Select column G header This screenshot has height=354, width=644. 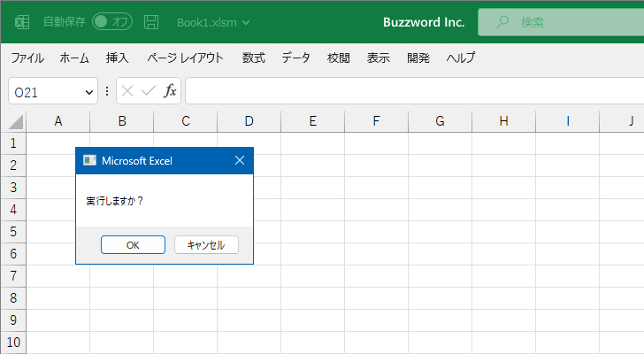(440, 121)
